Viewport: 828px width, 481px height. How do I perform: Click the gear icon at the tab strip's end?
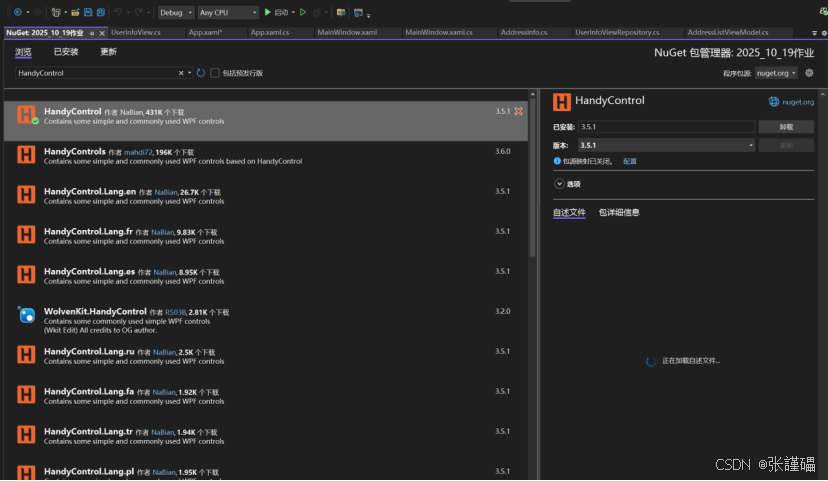824,33
